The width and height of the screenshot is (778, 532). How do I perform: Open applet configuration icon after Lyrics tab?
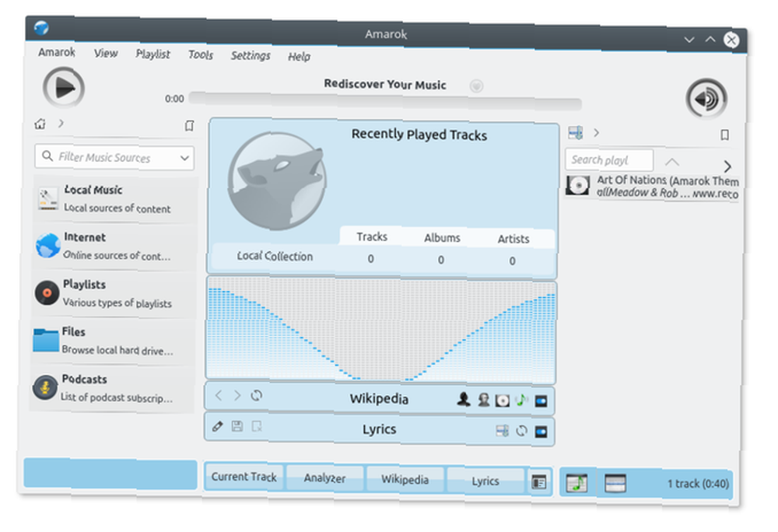pyautogui.click(x=539, y=482)
